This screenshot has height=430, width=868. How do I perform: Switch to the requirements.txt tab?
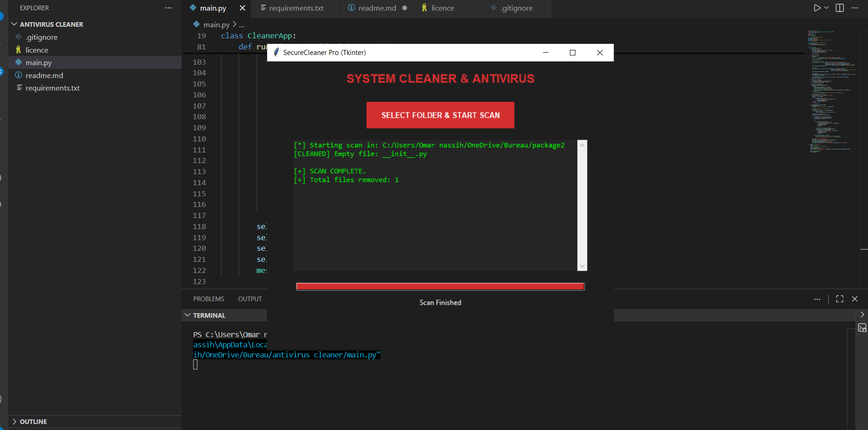[296, 8]
